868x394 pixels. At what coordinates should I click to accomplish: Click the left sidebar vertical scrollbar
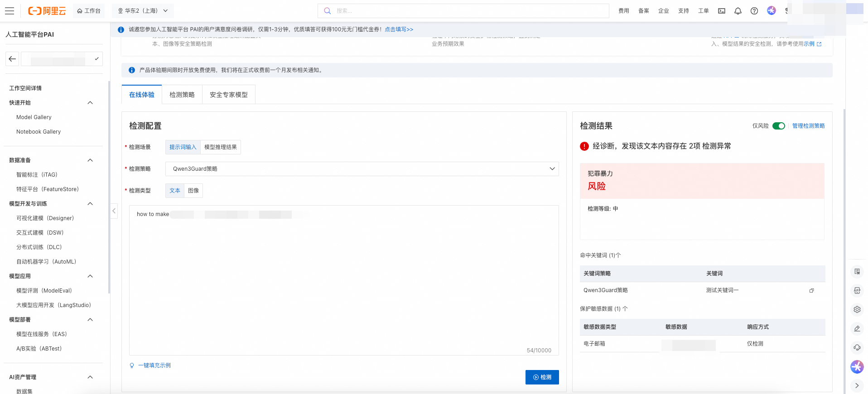click(109, 187)
